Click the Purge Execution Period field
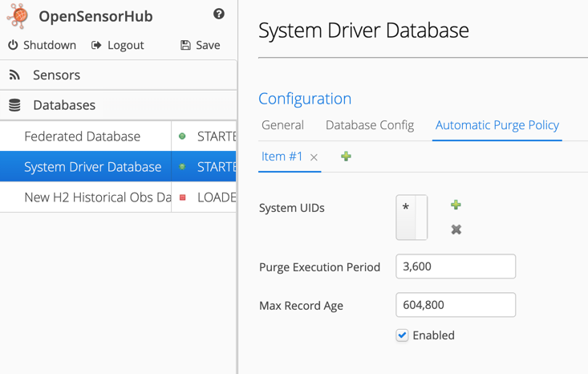Viewport: 588px width, 374px height. [455, 266]
